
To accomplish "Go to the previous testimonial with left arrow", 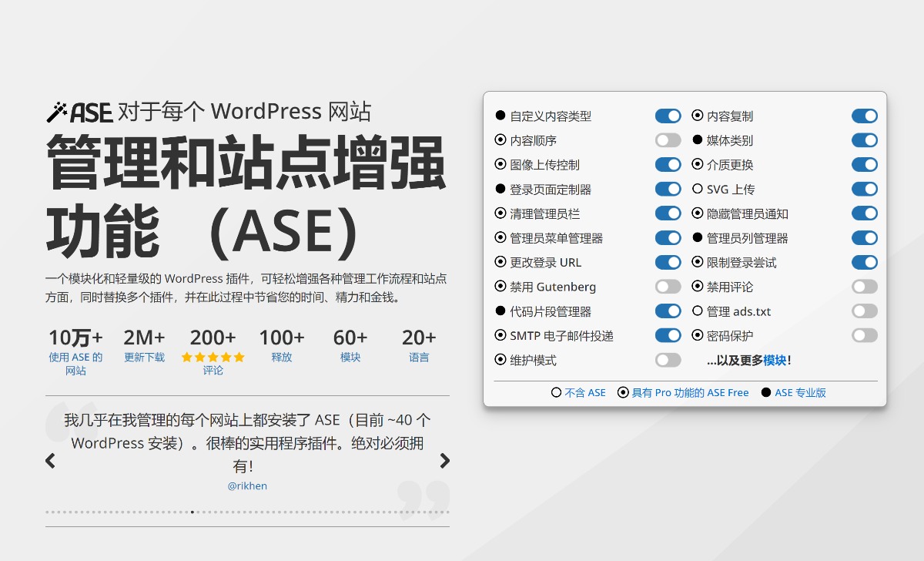I will pyautogui.click(x=51, y=461).
